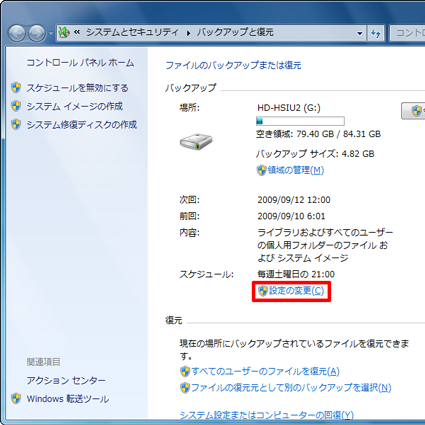Click shield icon beside スケジュールを無効にする
This screenshot has width=425, height=425.
(16, 88)
